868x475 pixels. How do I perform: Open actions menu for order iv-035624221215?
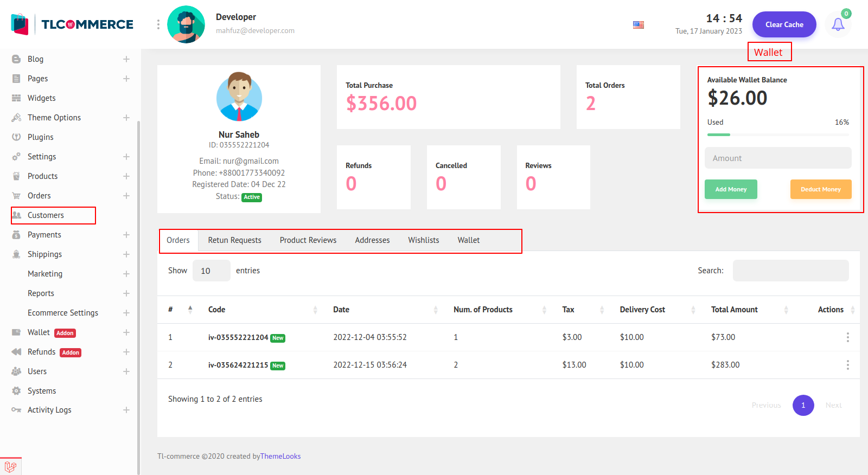coord(847,365)
